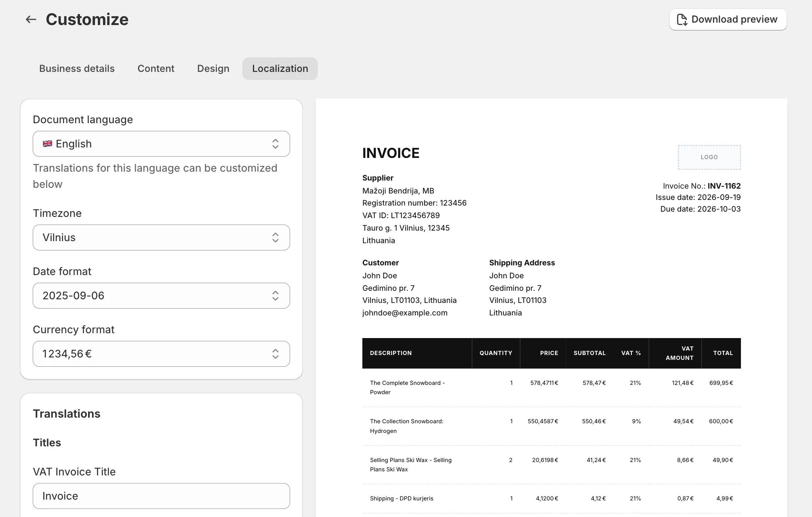Click the LOGO placeholder in invoice preview
The width and height of the screenshot is (812, 517).
709,157
